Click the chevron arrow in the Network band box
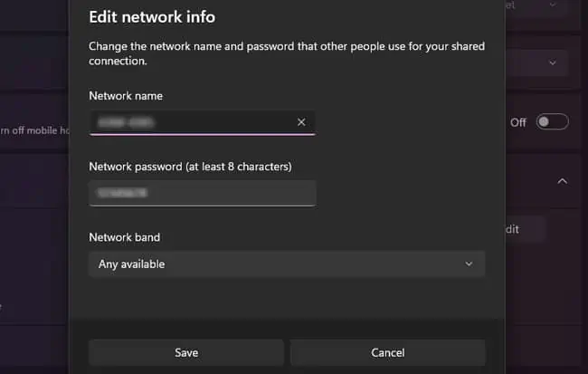This screenshot has height=374, width=588. [469, 264]
